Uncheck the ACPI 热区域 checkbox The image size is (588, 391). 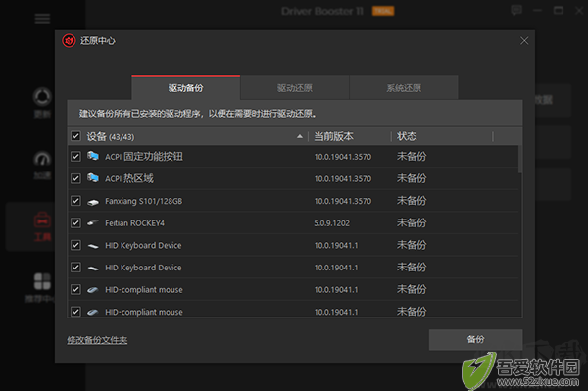pyautogui.click(x=75, y=178)
